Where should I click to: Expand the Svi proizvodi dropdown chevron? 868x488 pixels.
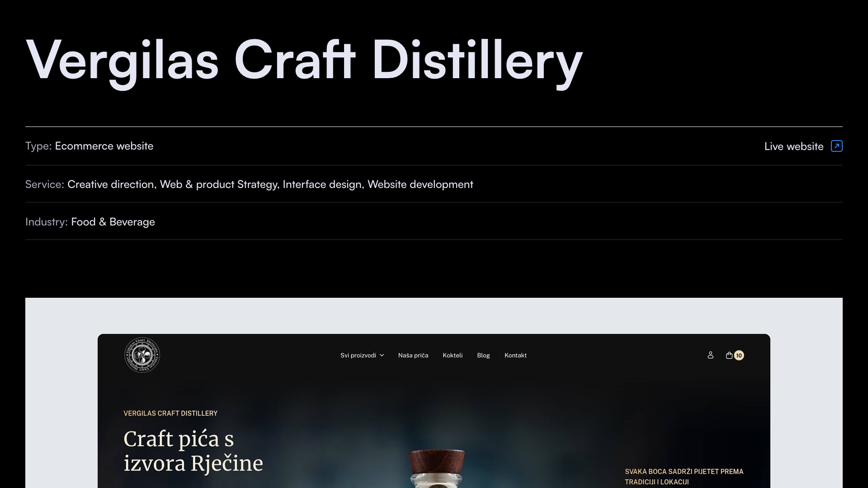382,355
